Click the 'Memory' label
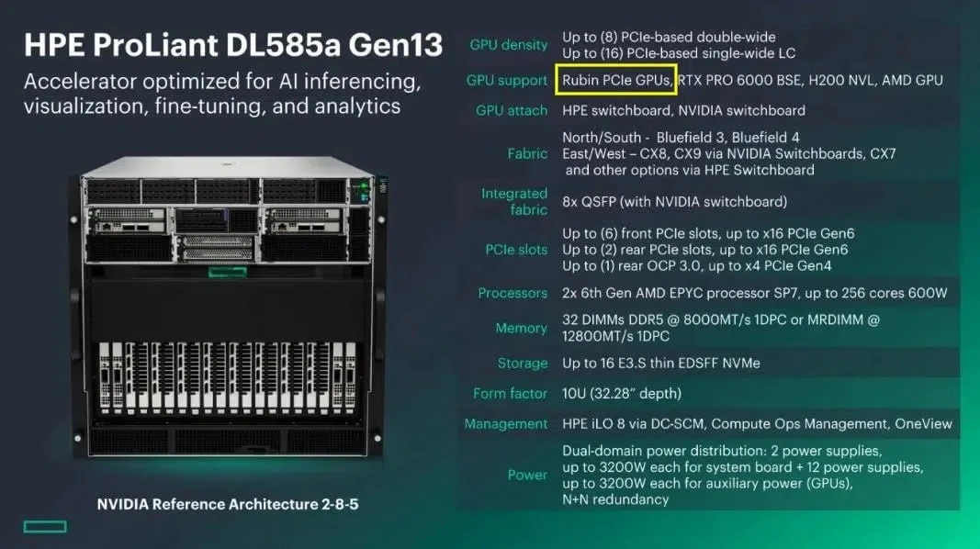Screen dimensions: 980x549 (521, 328)
